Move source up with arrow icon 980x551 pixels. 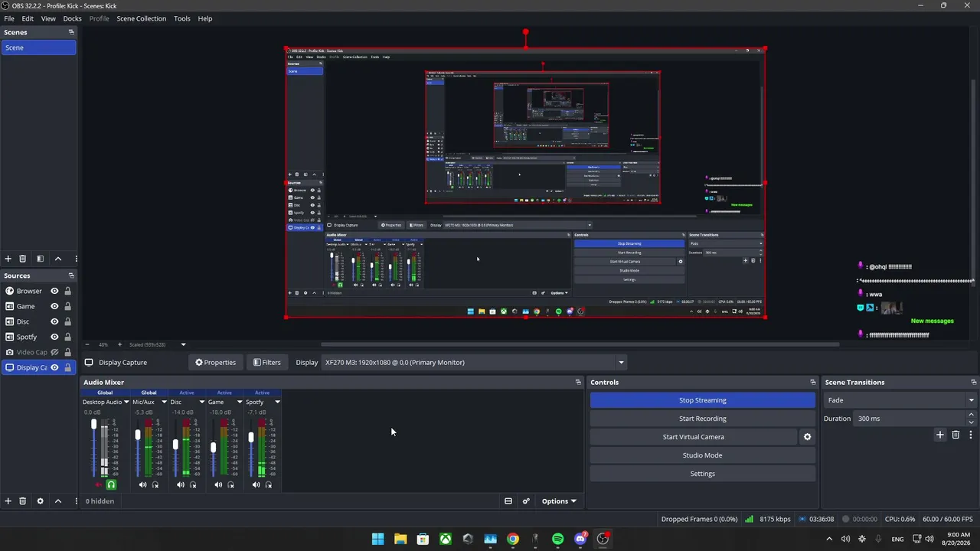[x=57, y=501]
